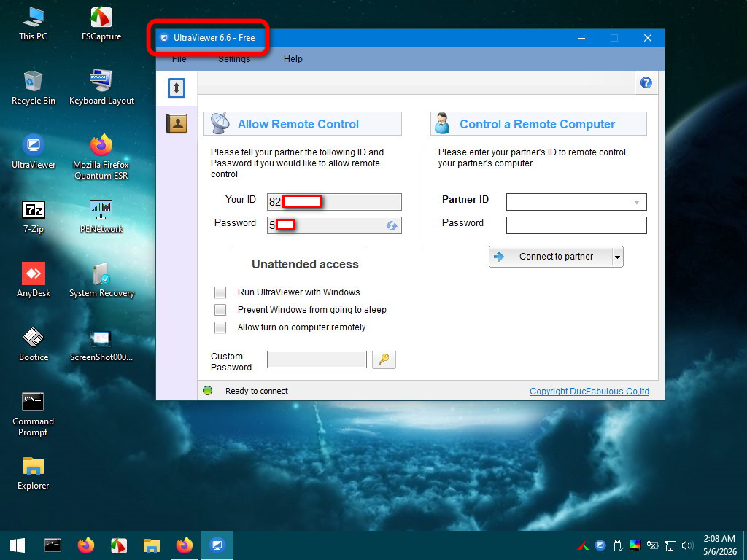Click the FSCapture icon in the system tray
Viewport: 747px width, 560px height.
coord(583,545)
